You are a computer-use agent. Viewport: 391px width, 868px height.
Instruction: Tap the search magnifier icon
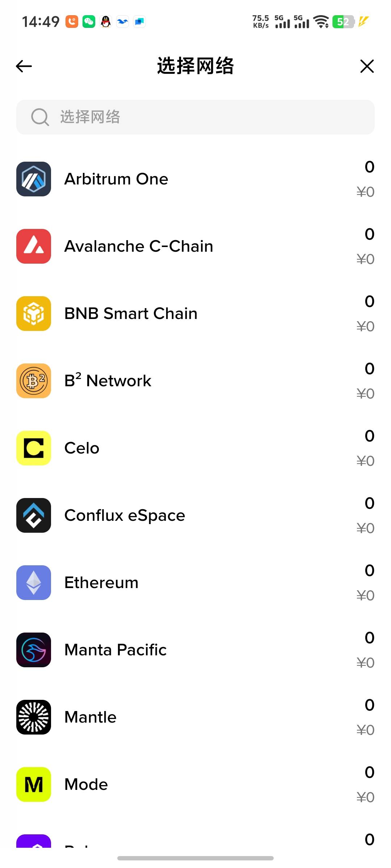39,117
